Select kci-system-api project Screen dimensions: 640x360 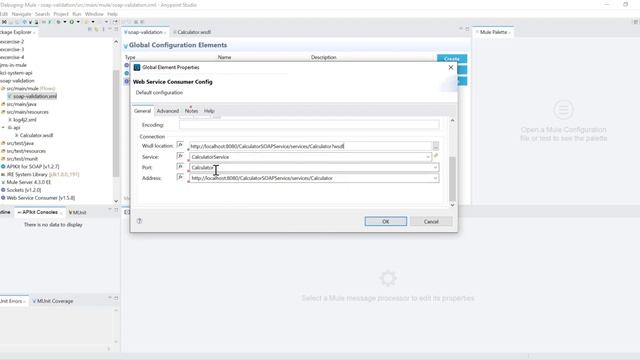pos(16,73)
